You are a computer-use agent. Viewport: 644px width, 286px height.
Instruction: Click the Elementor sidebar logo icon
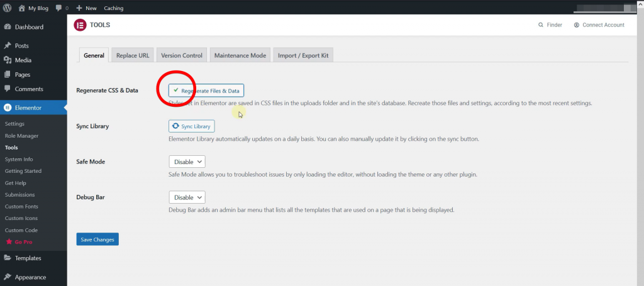(x=8, y=108)
